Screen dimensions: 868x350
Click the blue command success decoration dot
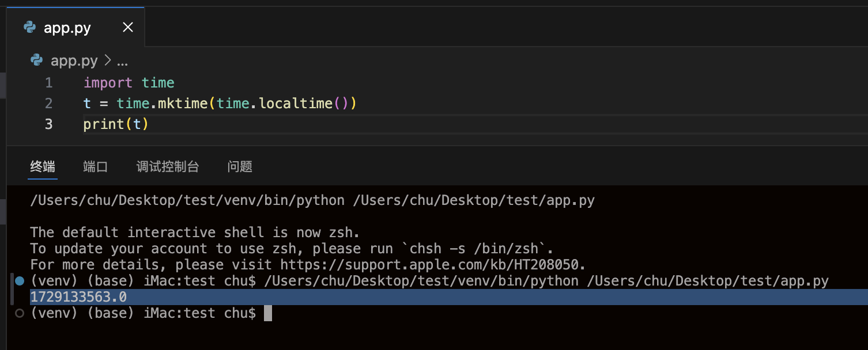click(x=20, y=281)
